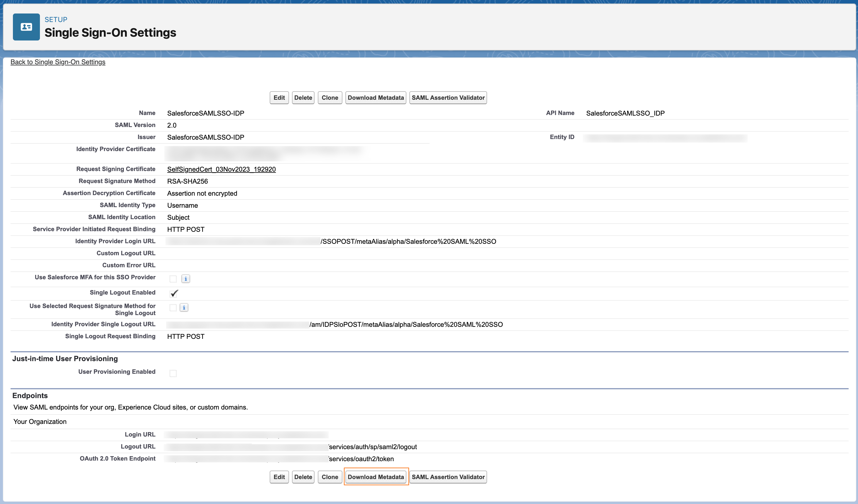858x504 pixels.
Task: Click the Edit button for SSO settings
Action: pos(279,97)
